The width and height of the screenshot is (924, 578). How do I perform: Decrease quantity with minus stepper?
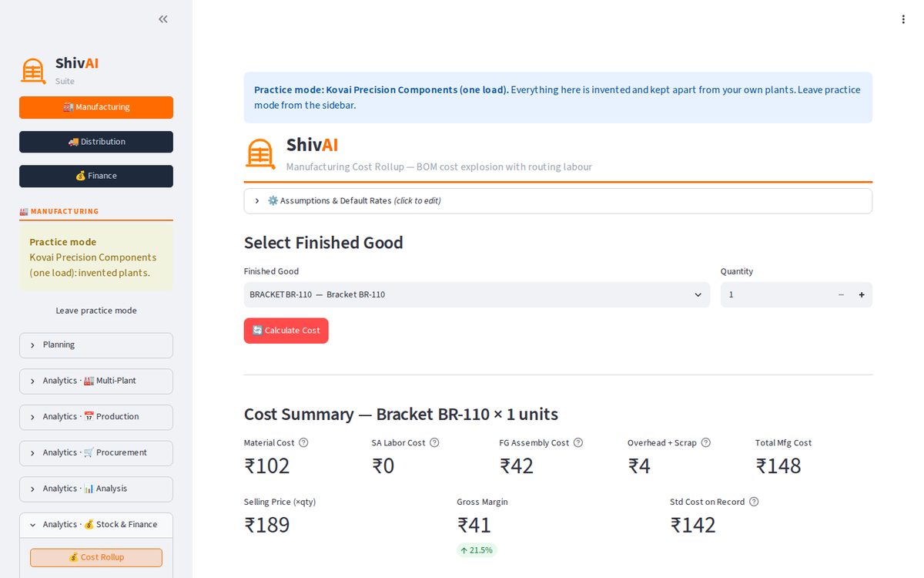tap(841, 294)
